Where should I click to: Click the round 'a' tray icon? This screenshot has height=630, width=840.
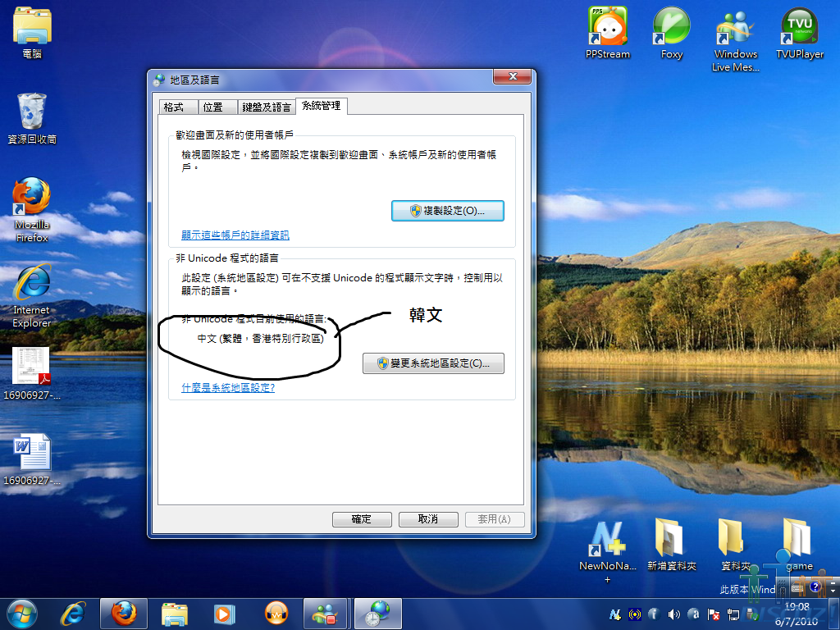tap(693, 614)
